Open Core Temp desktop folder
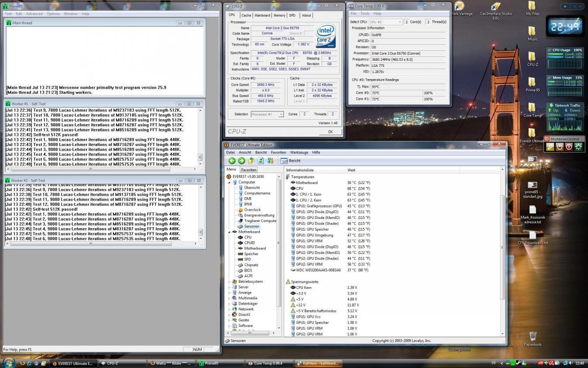 pyautogui.click(x=532, y=110)
